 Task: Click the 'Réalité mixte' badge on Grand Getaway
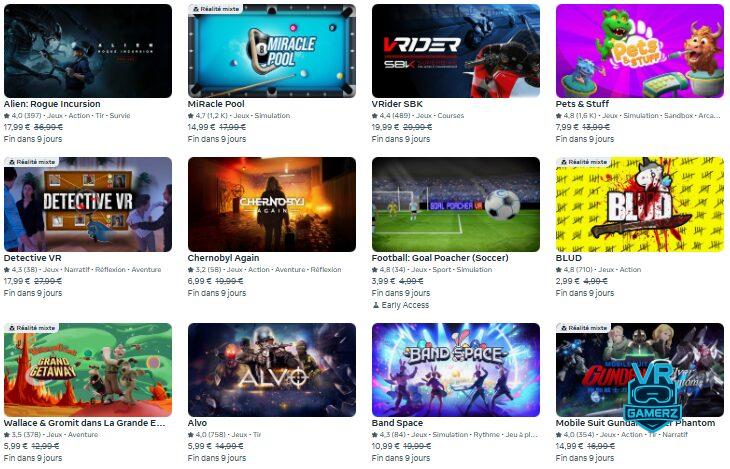pos(32,328)
